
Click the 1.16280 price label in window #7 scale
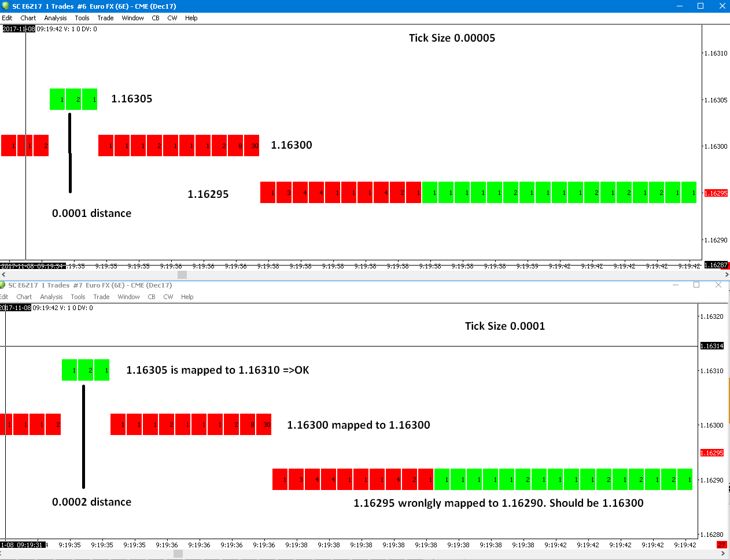[712, 535]
